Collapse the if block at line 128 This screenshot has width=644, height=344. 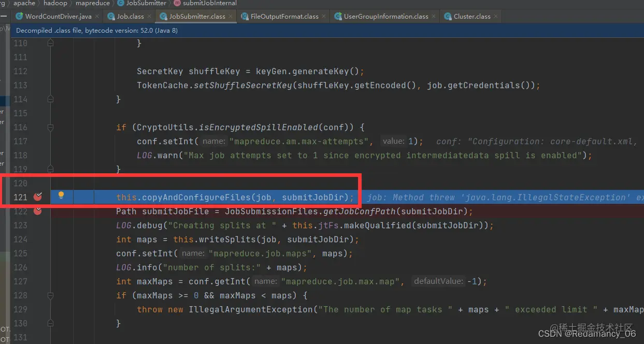point(50,295)
